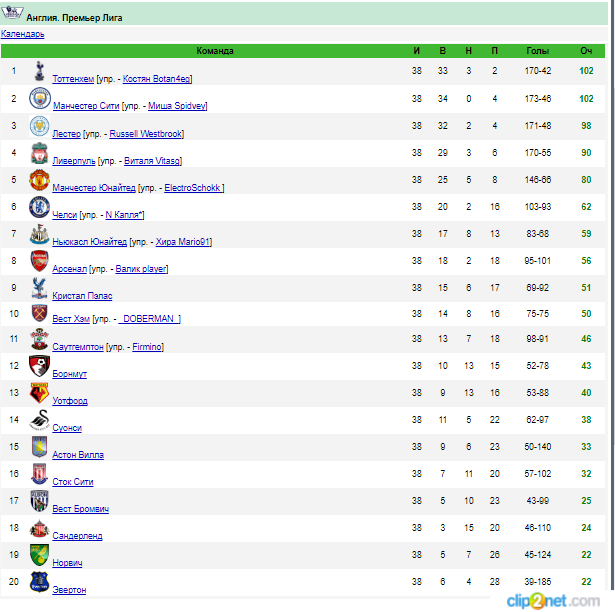The image size is (615, 612).
Task: Click the Chelsea club crest icon
Action: (40, 207)
